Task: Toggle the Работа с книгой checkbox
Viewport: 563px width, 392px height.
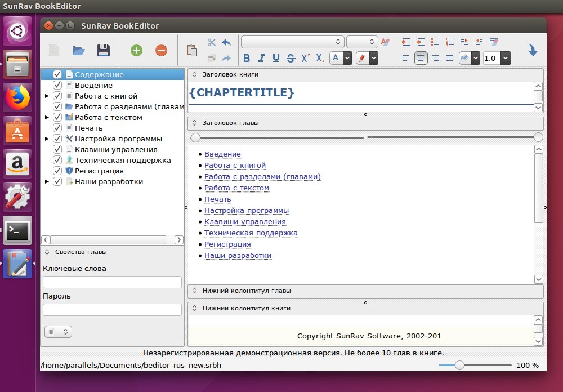Action: click(57, 96)
